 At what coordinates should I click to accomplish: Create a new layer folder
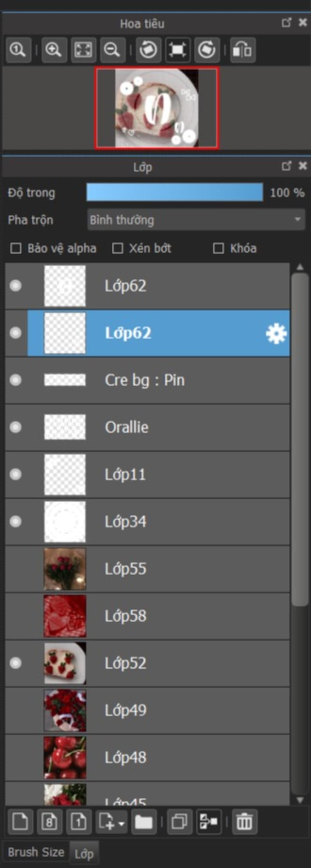pyautogui.click(x=144, y=822)
